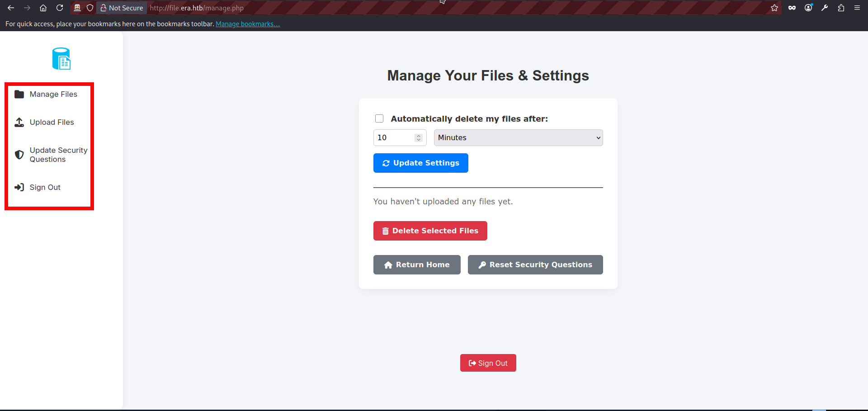Viewport: 868px width, 411px height.
Task: Click the blue database logo in sidebar
Action: point(61,59)
